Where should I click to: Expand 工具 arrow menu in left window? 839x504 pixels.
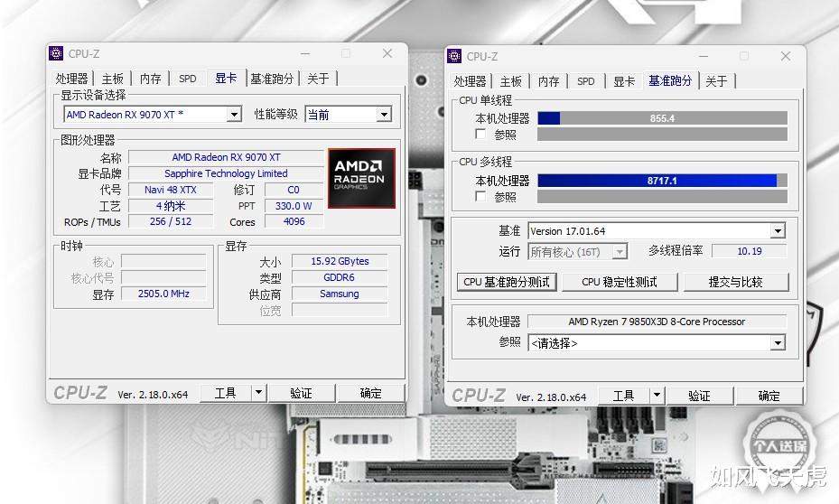click(258, 393)
